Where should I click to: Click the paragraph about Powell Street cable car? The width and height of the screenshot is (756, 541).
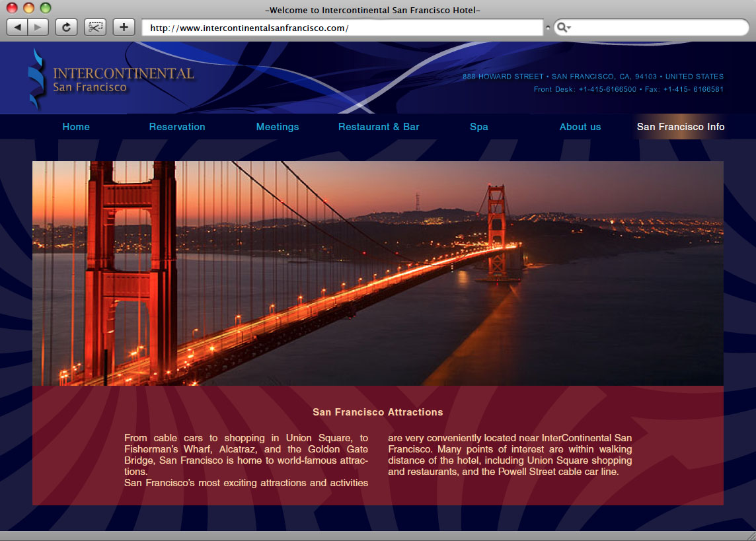(x=510, y=454)
